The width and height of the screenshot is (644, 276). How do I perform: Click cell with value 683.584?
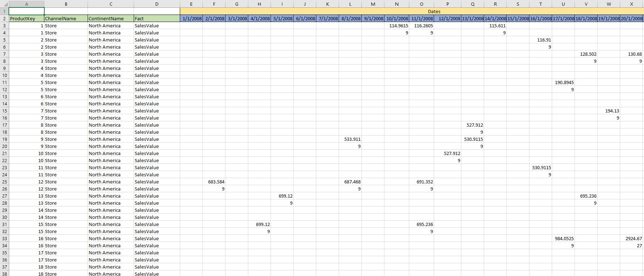(214, 182)
